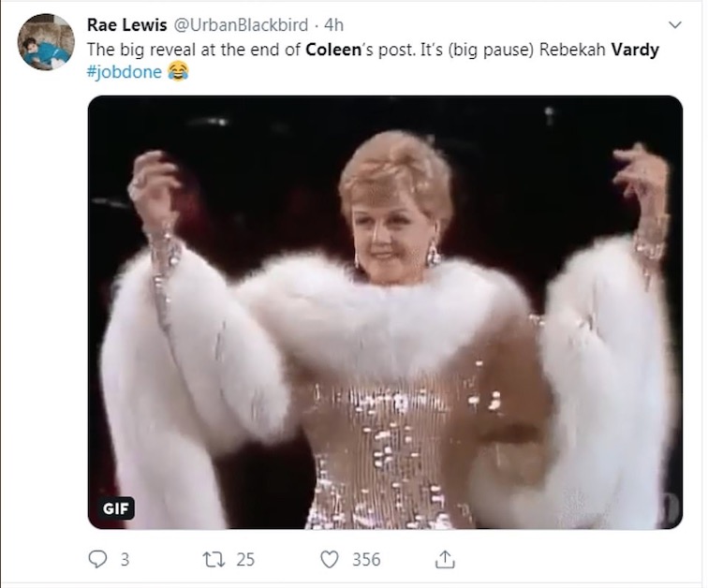Click the share upload icon
Screen dimensions: 708x588
point(445,559)
